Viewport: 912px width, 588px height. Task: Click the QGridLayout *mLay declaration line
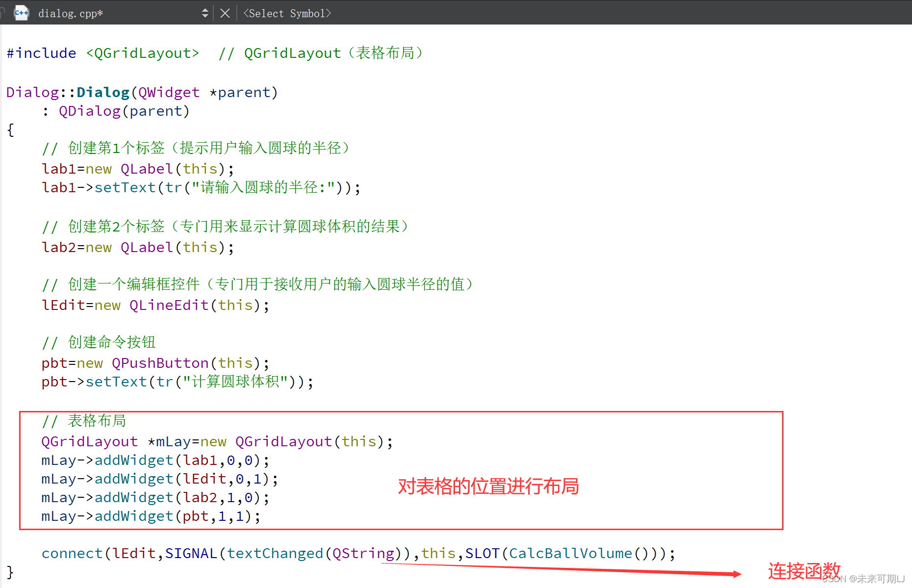217,441
